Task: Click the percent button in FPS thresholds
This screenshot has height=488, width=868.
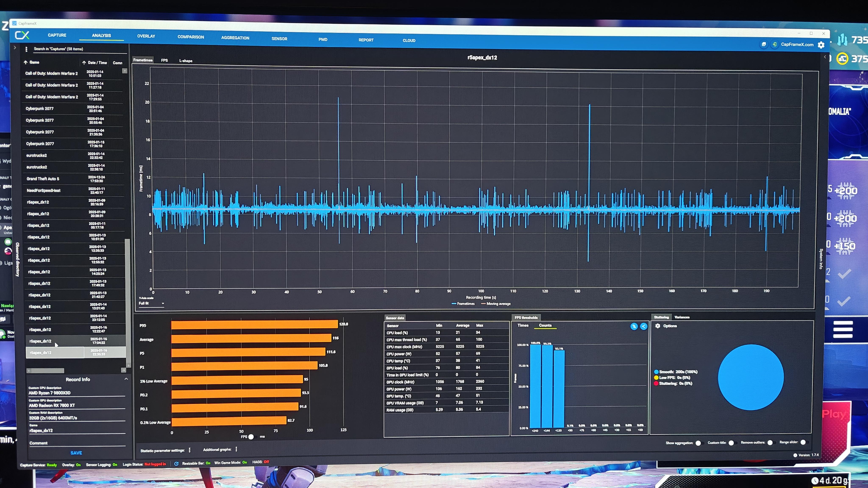Action: pyautogui.click(x=634, y=326)
